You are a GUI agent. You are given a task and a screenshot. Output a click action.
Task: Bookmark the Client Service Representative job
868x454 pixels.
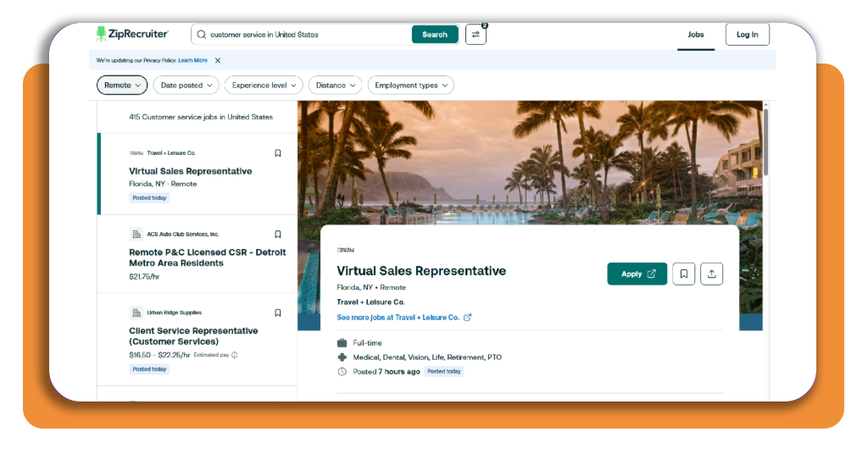[278, 313]
